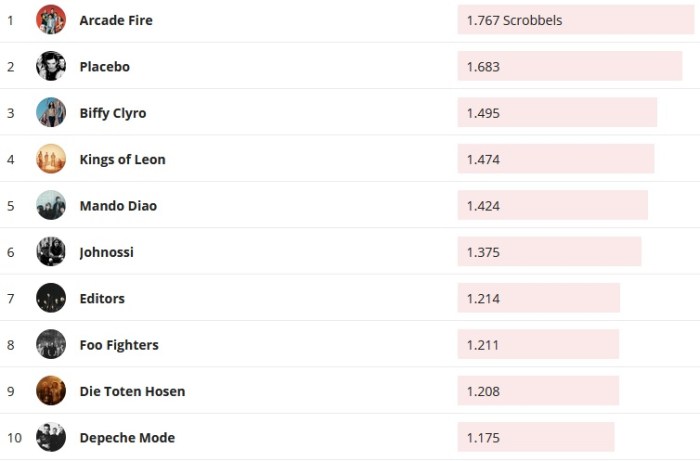The width and height of the screenshot is (700, 461).
Task: Open the Johnossi artist link
Action: point(106,252)
